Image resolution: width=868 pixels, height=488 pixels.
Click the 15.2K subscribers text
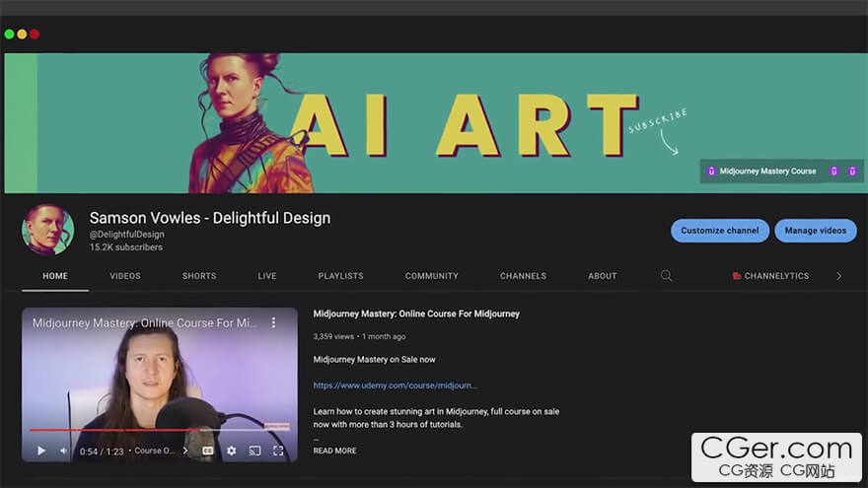tap(125, 247)
